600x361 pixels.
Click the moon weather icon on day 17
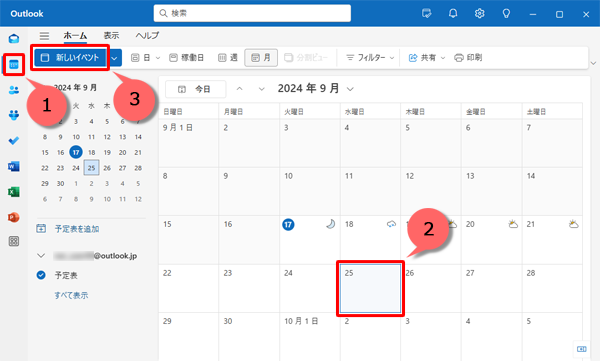click(x=331, y=224)
